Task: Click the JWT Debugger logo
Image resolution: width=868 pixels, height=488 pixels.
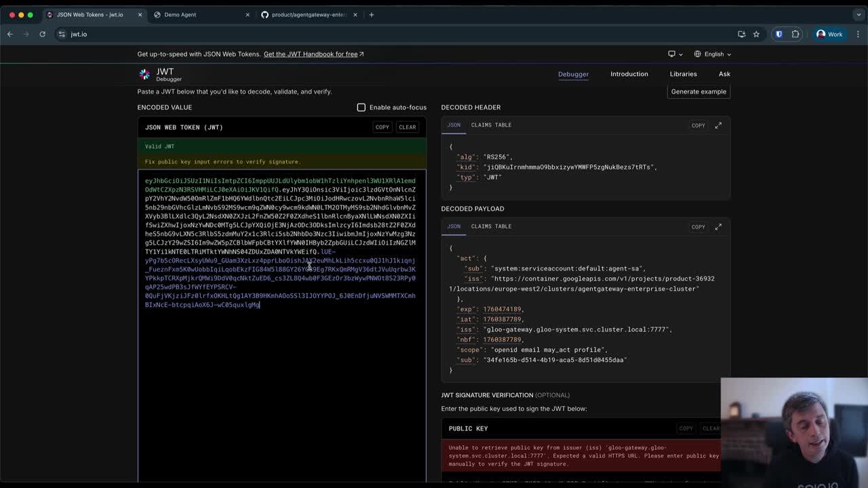Action: point(160,74)
